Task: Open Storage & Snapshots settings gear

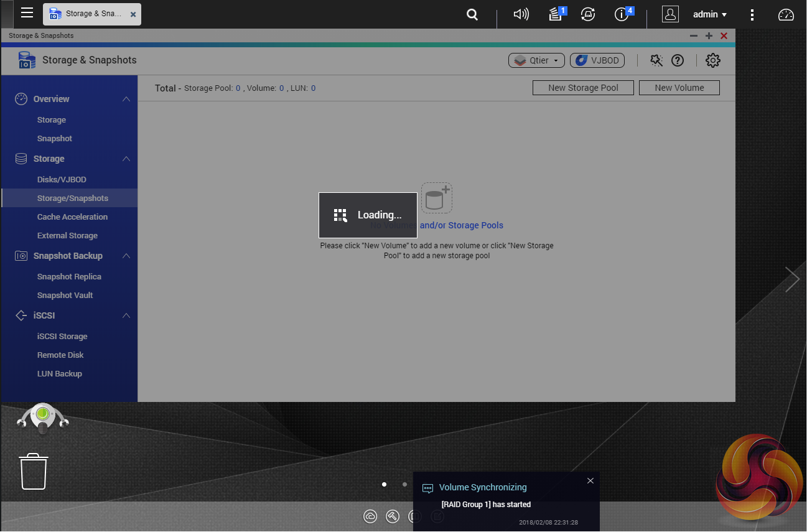Action: 712,60
